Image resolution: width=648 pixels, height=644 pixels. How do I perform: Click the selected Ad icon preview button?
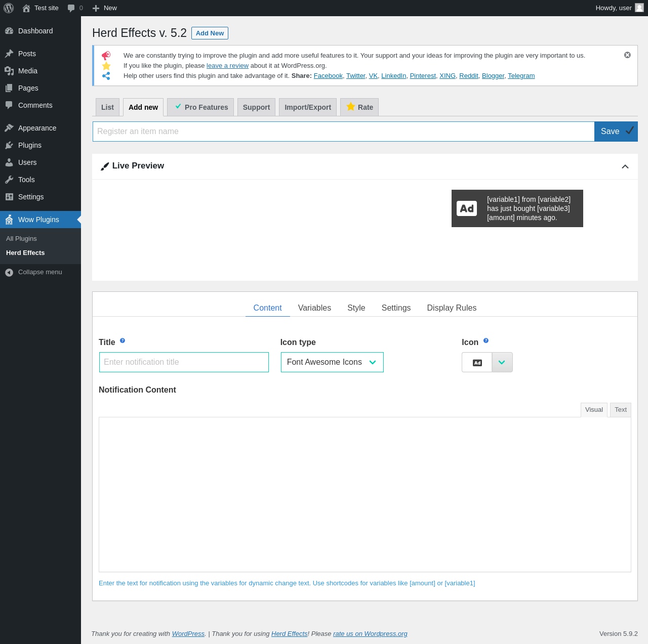click(477, 362)
